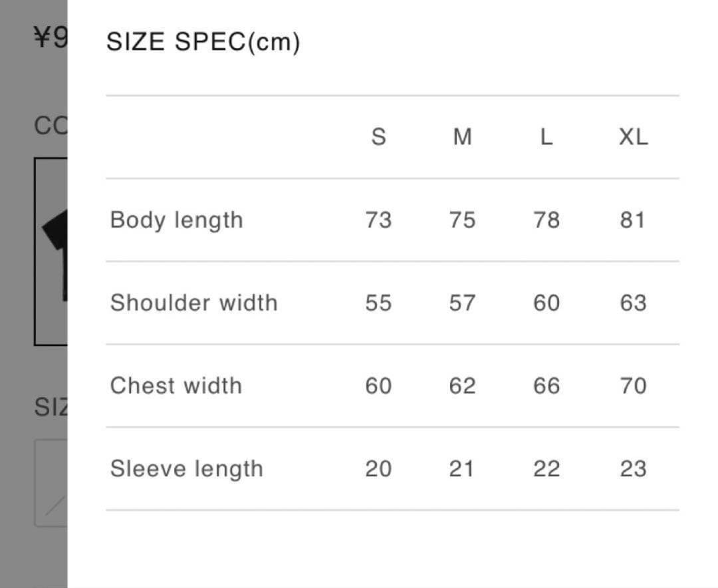The image size is (718, 588).
Task: Click Body length value 73 for S
Action: click(379, 220)
